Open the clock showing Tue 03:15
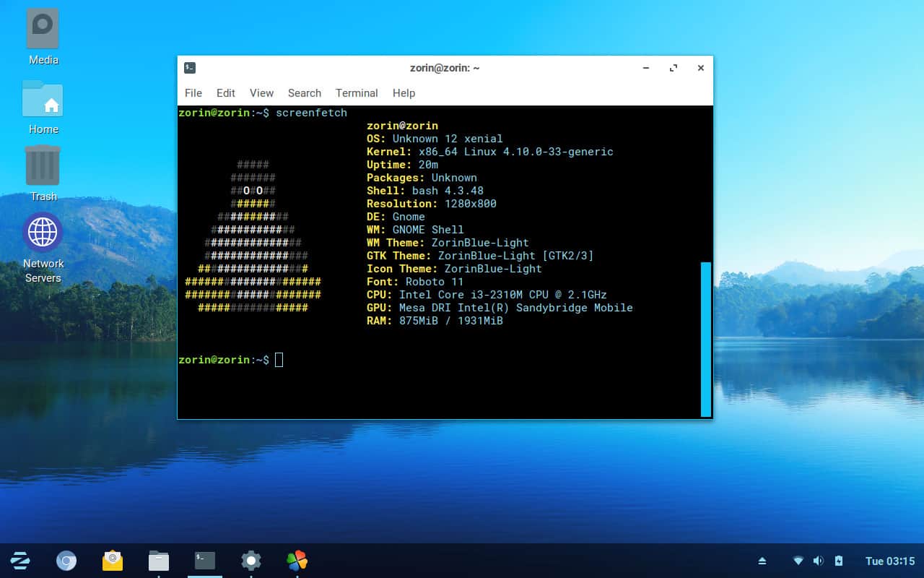924x578 pixels. pos(890,561)
